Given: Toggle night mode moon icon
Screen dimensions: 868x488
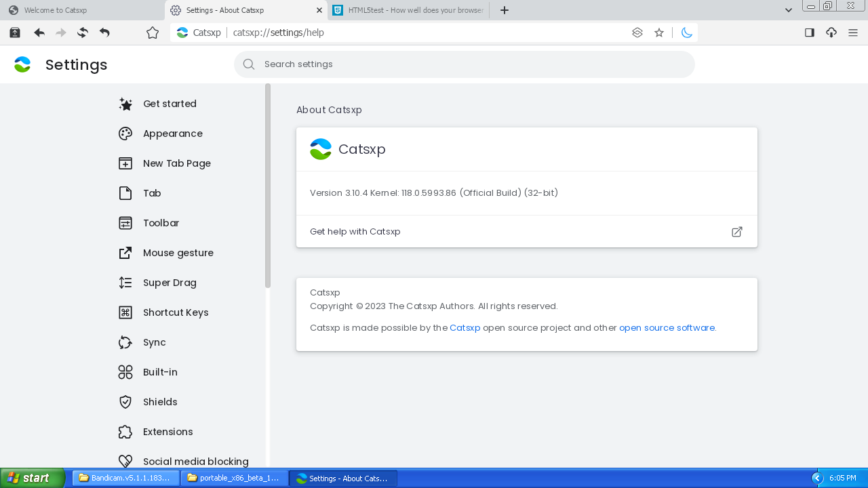Looking at the screenshot, I should click(x=687, y=33).
